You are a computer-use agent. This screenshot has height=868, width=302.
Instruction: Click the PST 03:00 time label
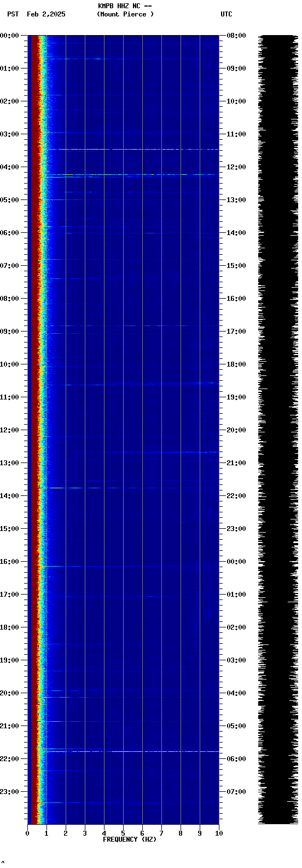pyautogui.click(x=9, y=134)
